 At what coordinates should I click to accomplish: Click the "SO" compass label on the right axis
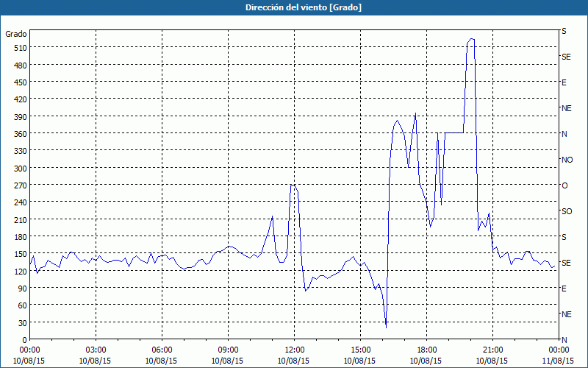point(567,211)
